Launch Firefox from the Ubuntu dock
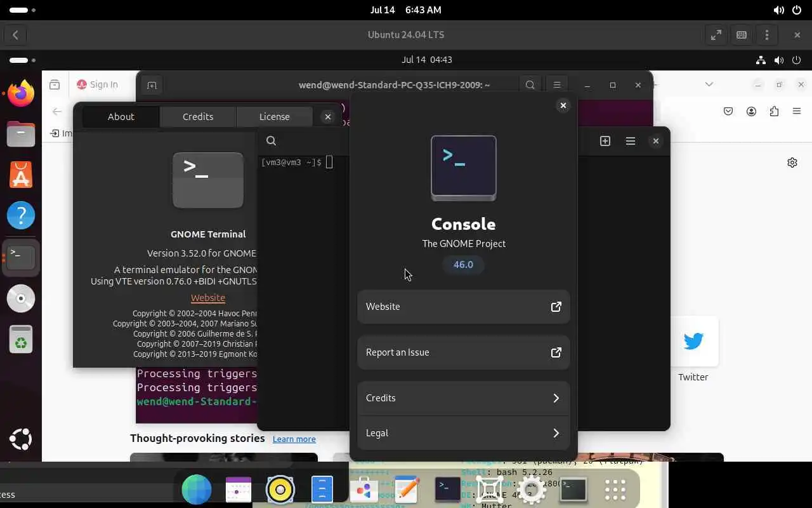The height and width of the screenshot is (508, 812). pyautogui.click(x=21, y=93)
